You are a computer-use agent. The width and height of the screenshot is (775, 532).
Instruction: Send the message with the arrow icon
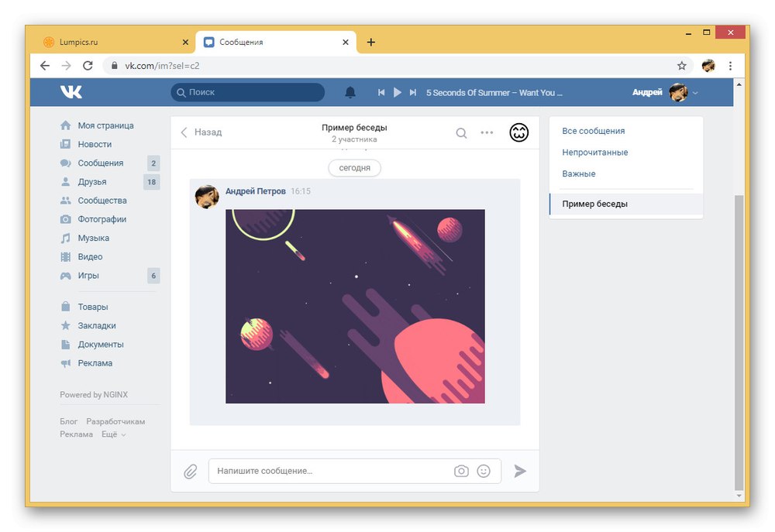pos(519,471)
